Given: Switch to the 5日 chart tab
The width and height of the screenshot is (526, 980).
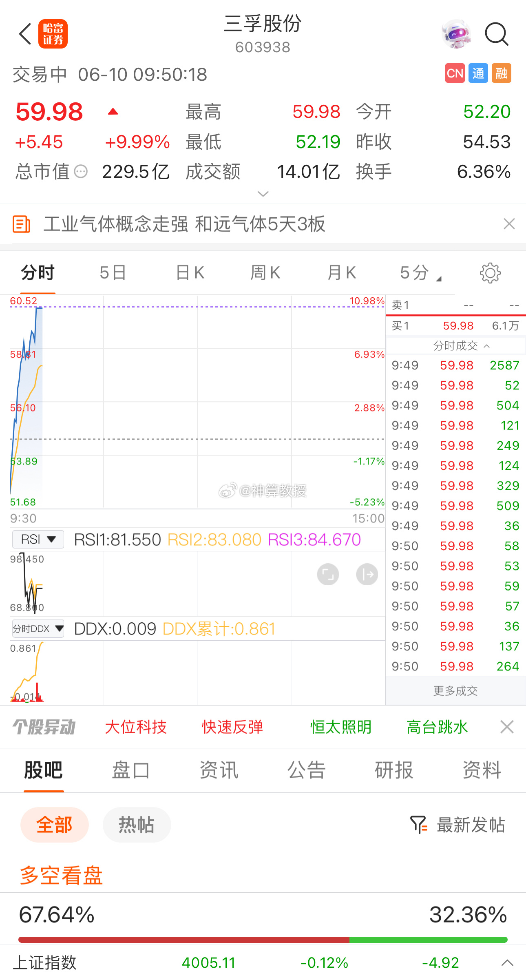Looking at the screenshot, I should tap(113, 273).
